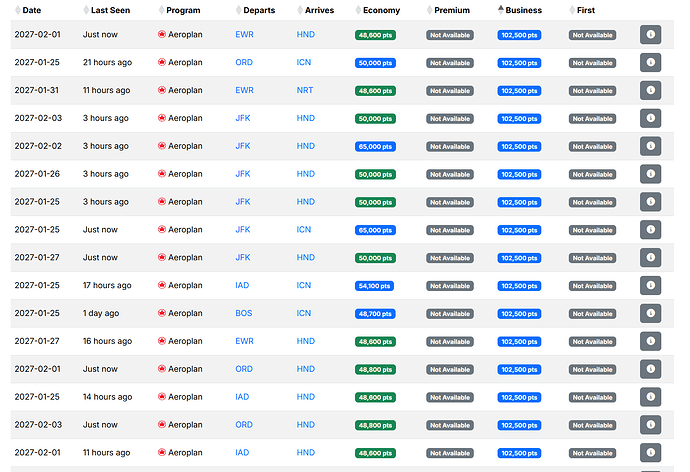Image resolution: width=690 pixels, height=472 pixels.
Task: Click BOS departure airport link
Action: [x=243, y=313]
